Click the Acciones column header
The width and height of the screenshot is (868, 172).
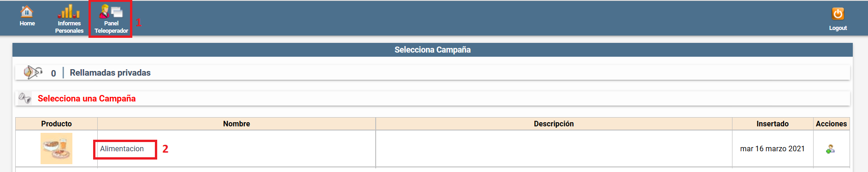[831, 124]
